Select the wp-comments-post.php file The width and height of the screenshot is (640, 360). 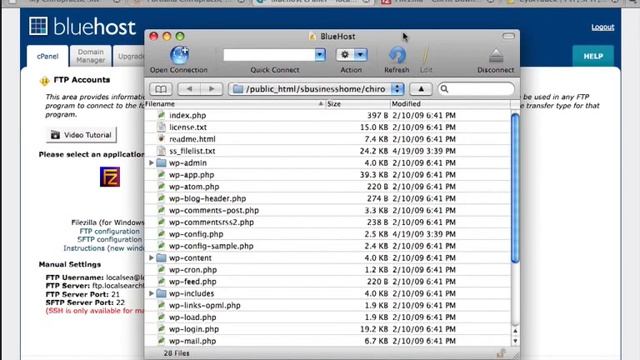coord(214,210)
